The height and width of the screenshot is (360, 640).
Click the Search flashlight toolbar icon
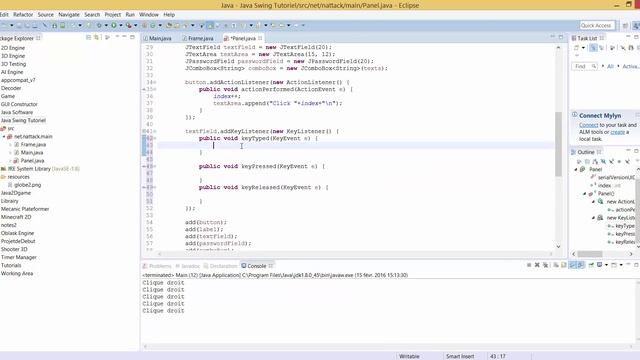coord(186,25)
